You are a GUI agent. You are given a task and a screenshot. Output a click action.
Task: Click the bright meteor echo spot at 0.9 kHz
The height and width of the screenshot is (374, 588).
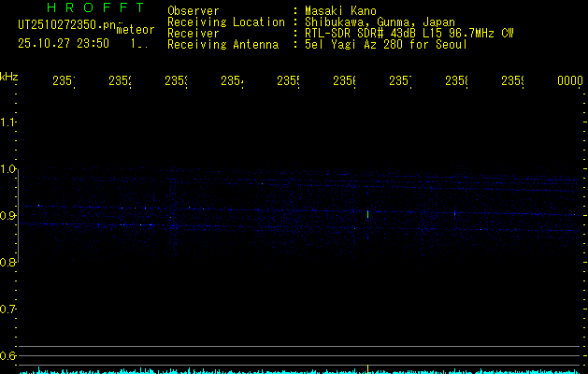point(367,214)
